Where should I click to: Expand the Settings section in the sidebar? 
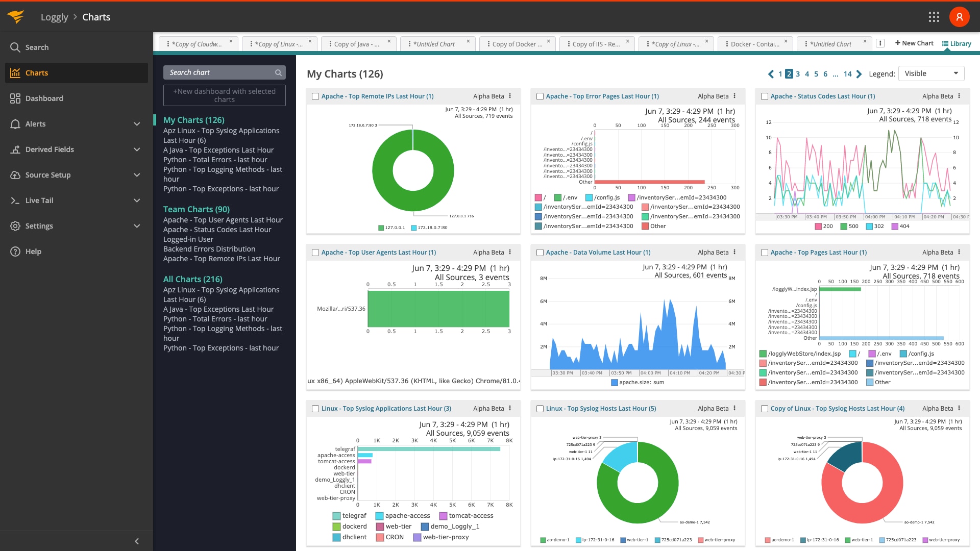coord(136,226)
